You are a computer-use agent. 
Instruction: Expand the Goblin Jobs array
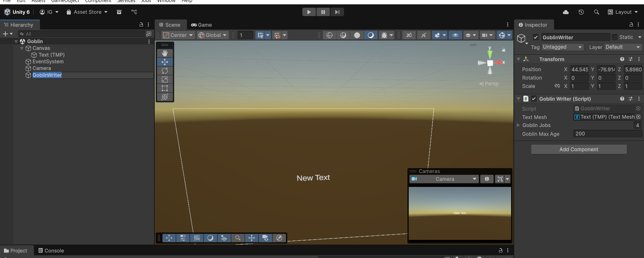(518, 125)
